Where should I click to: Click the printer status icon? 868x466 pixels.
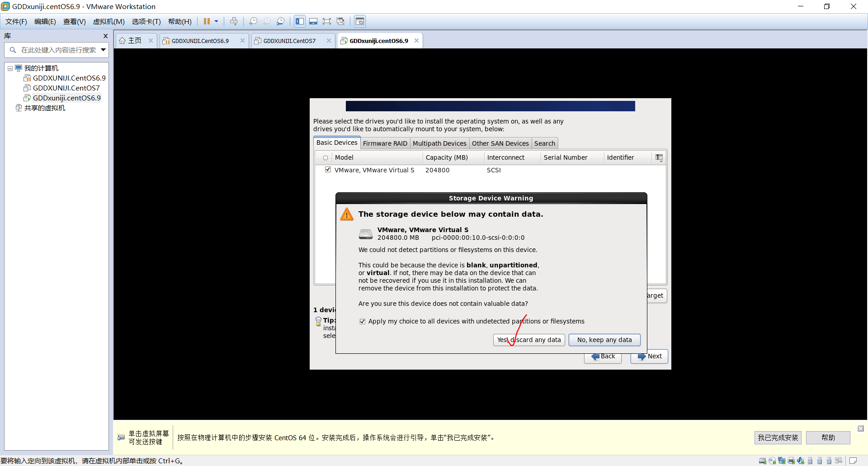click(791, 461)
